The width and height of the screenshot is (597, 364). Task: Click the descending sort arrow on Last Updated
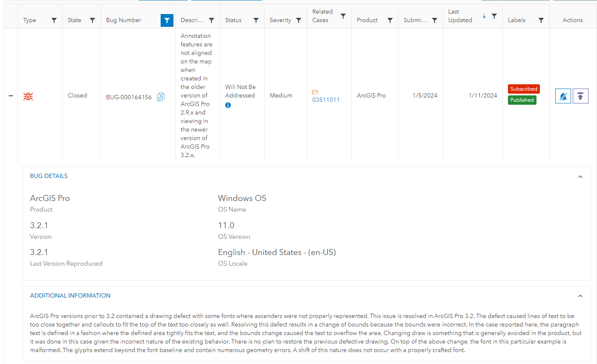(x=484, y=16)
